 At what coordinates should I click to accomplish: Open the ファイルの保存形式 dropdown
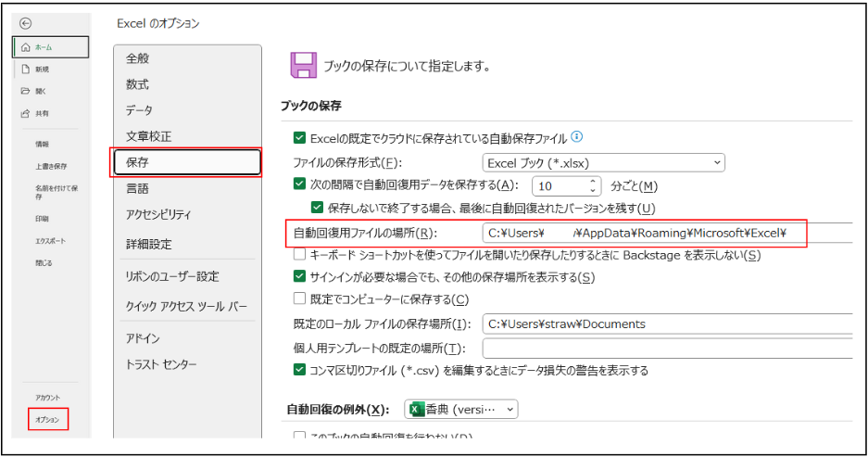point(602,163)
